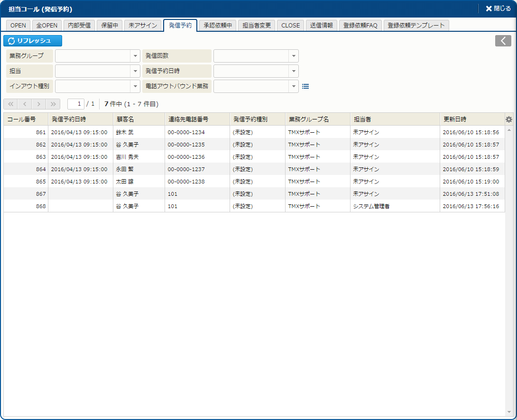Open the 発信回数 dropdown
The width and height of the screenshot is (517, 420).
(x=294, y=56)
